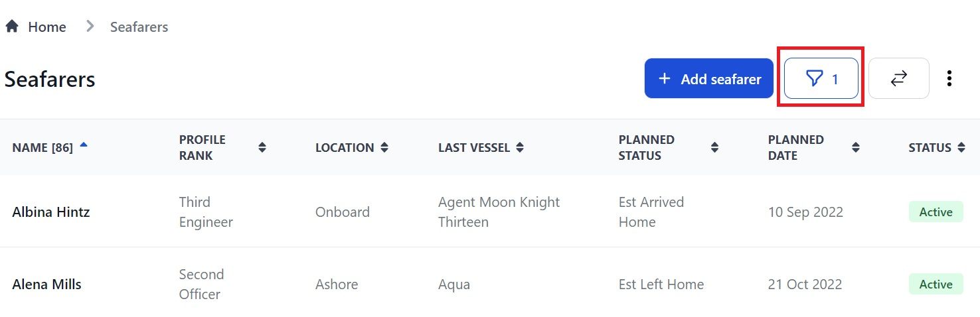
Task: Sort by Status column arrows
Action: pos(961,148)
